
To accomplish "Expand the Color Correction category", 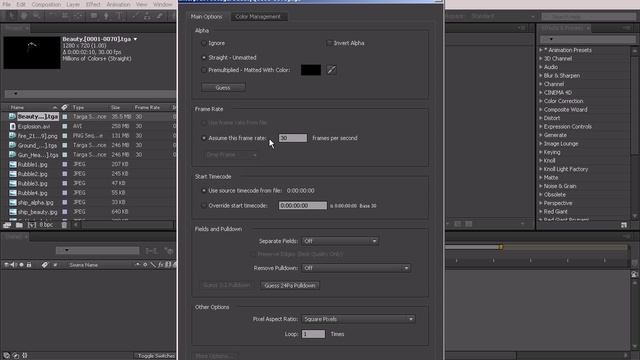I will coord(541,101).
